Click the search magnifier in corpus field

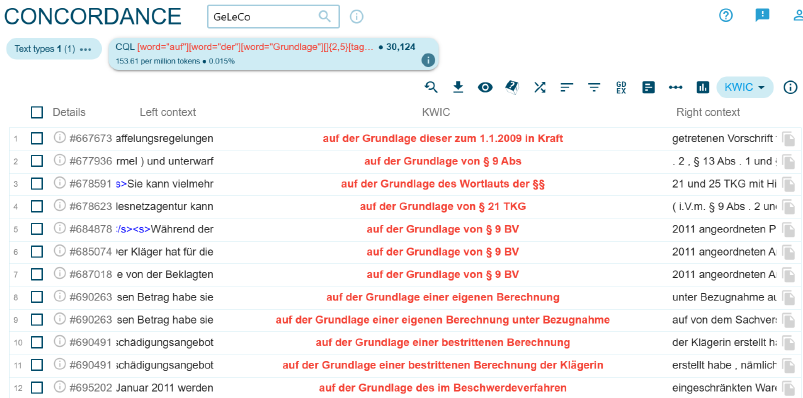325,16
